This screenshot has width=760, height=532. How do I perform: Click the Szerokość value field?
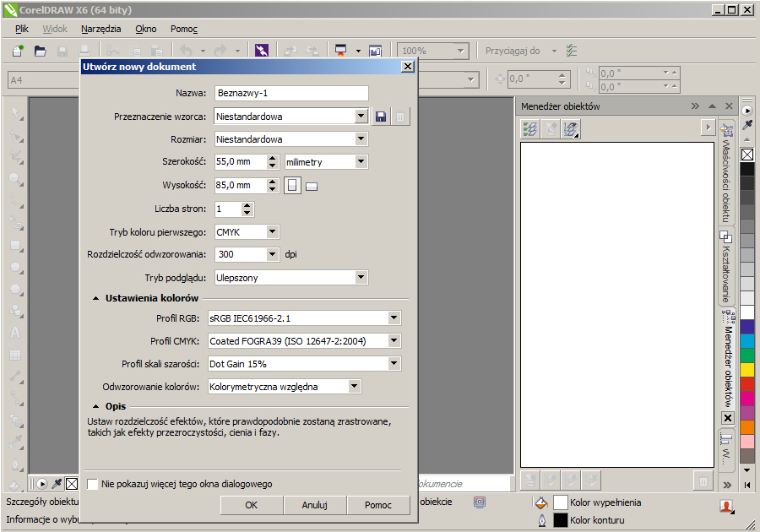pos(241,162)
